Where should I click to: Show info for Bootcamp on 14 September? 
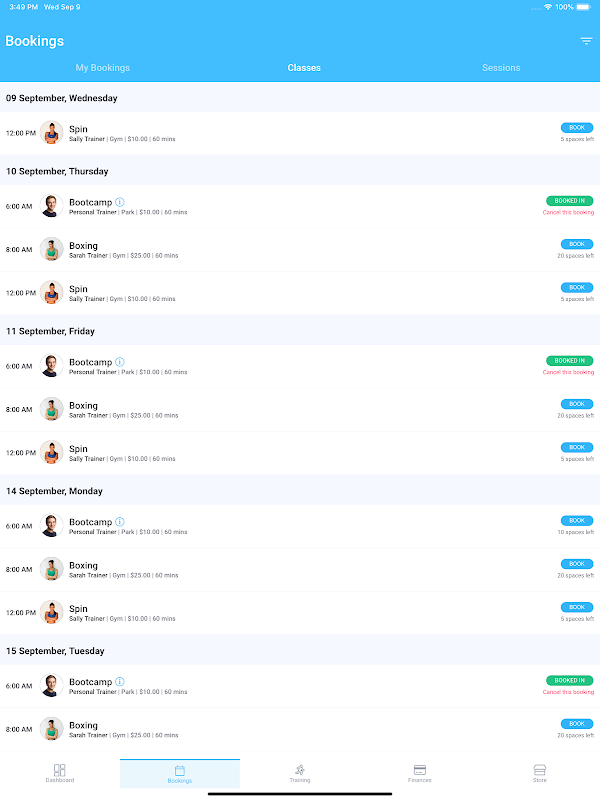pos(120,521)
